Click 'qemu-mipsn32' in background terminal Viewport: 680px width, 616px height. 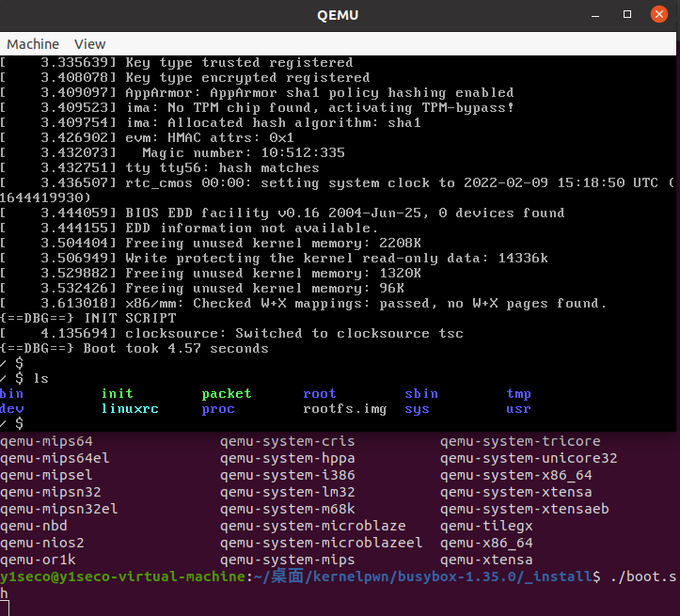50,492
